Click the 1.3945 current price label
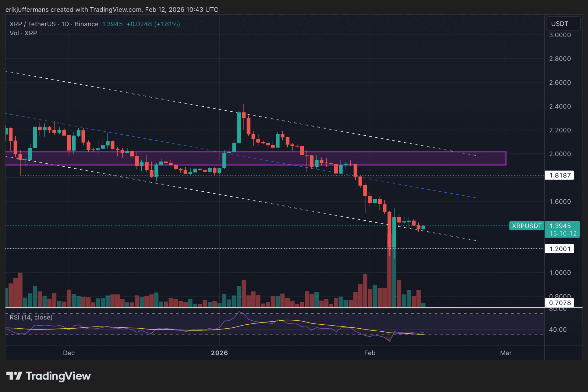 click(560, 226)
